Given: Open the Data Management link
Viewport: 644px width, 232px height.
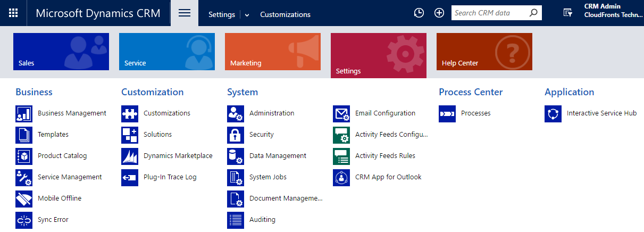Looking at the screenshot, I should pos(278,156).
